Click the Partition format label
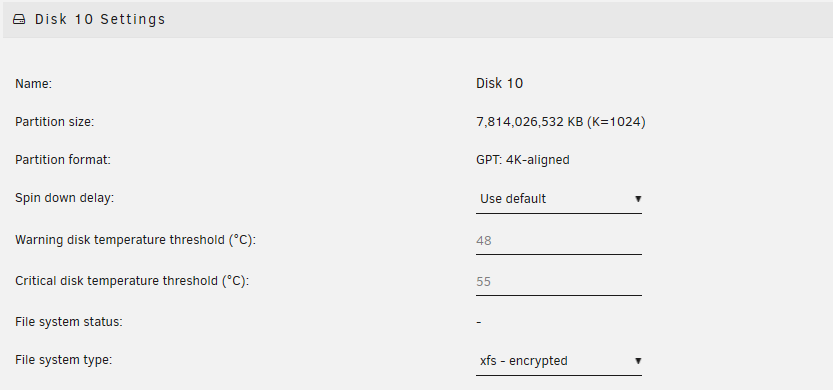The image size is (833, 390). pyautogui.click(x=63, y=160)
